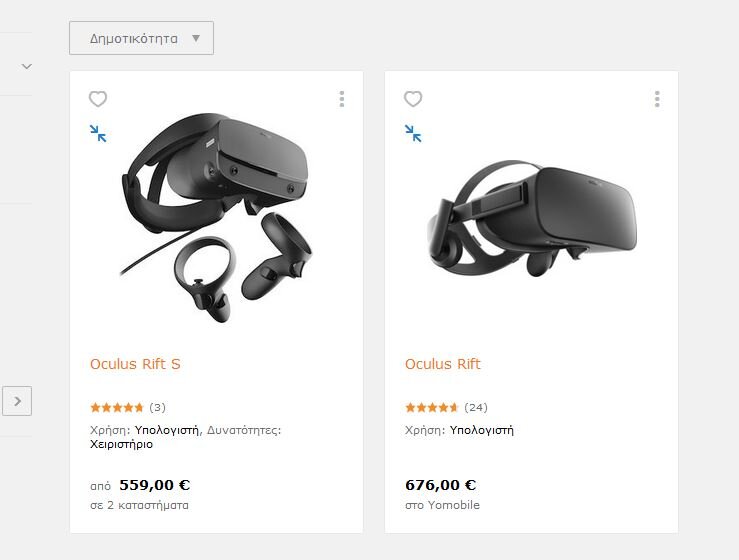Open the Oculus Rift product title link
739x560 pixels.
pyautogui.click(x=443, y=364)
